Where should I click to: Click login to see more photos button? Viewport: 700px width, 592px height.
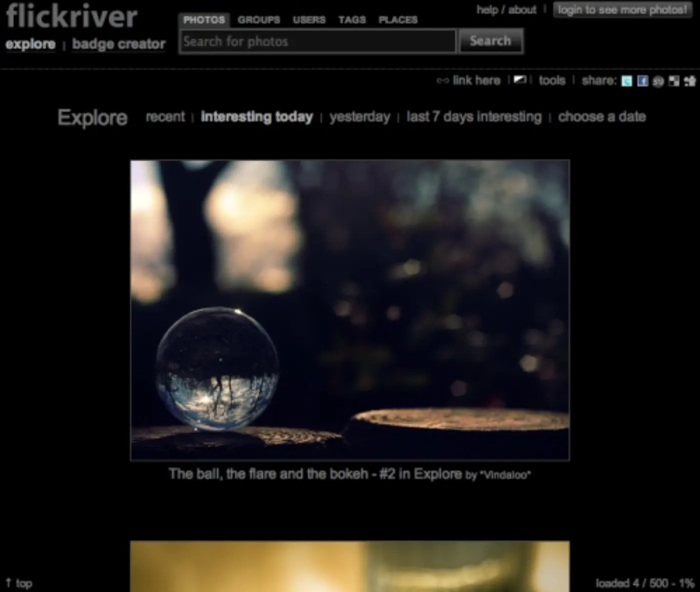click(622, 10)
